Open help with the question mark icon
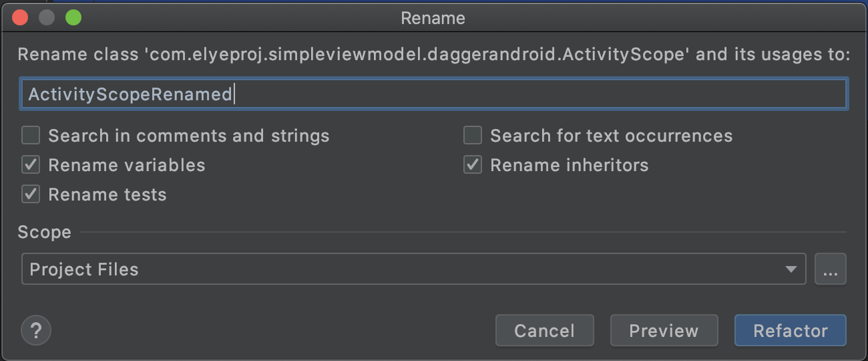868x361 pixels. coord(36,330)
